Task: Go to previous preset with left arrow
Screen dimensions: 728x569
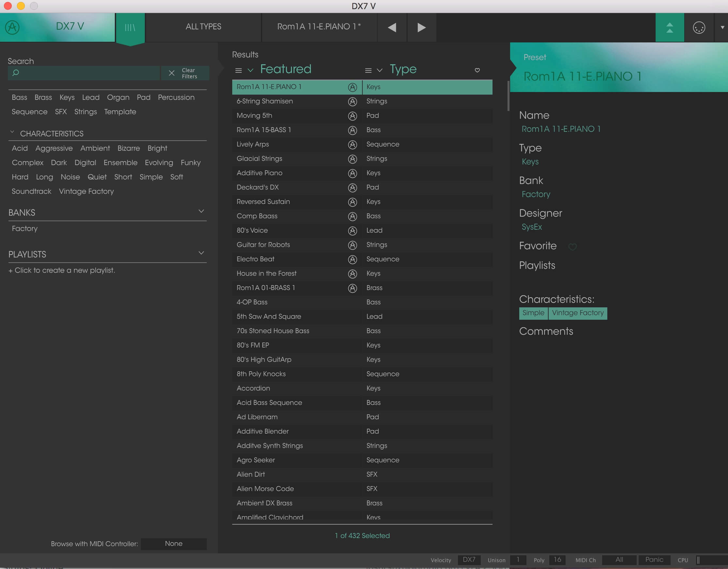Action: (392, 27)
